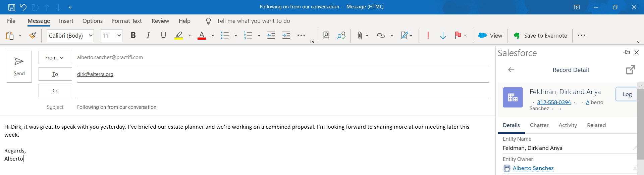
Task: Toggle High Importance exclamation mark
Action: (x=428, y=36)
